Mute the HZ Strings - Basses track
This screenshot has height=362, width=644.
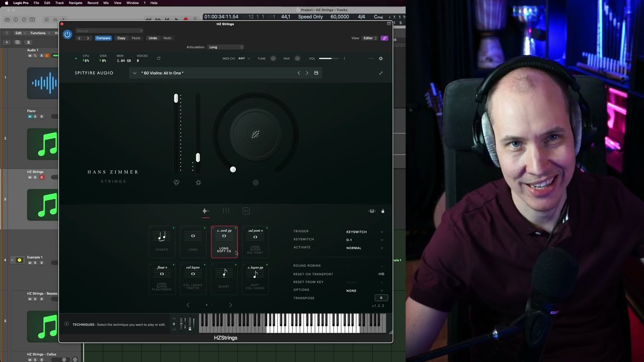[x=30, y=299]
